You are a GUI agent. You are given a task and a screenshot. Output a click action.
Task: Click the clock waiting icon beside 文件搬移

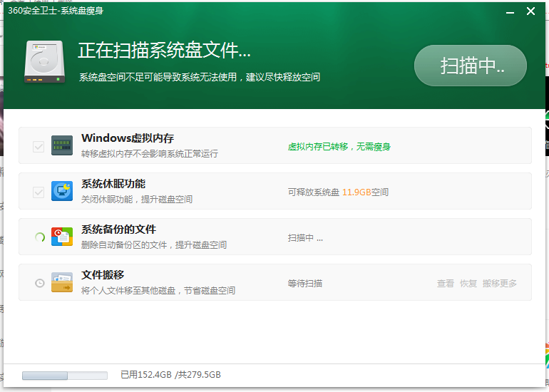click(40, 283)
